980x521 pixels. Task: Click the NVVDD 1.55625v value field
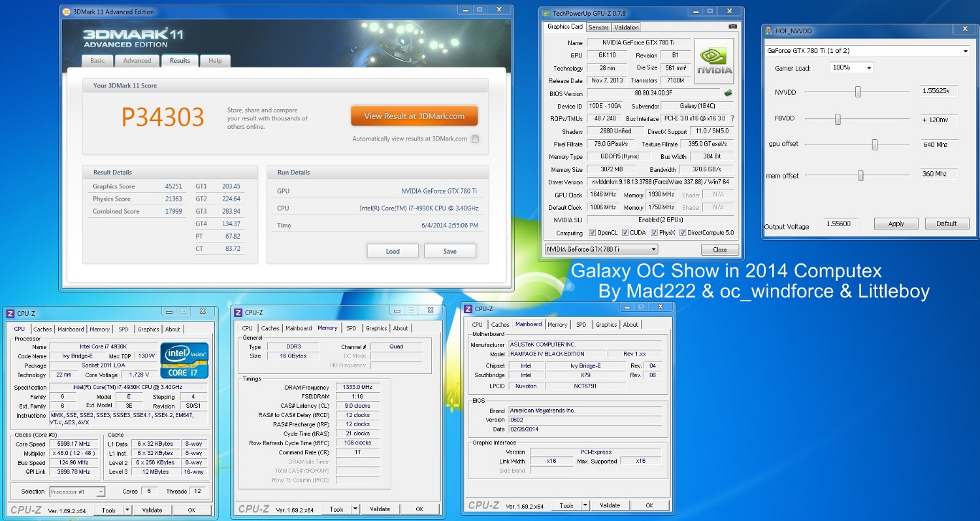click(x=939, y=92)
